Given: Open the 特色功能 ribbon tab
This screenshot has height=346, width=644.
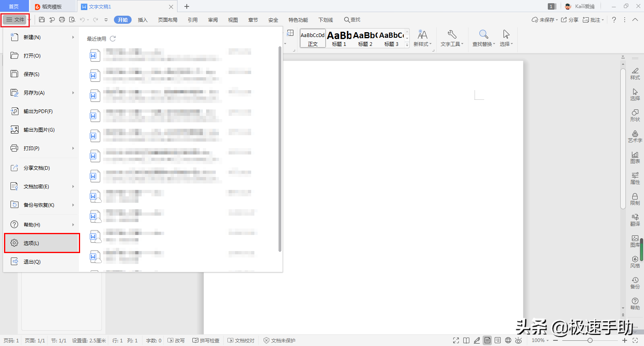Looking at the screenshot, I should (298, 20).
